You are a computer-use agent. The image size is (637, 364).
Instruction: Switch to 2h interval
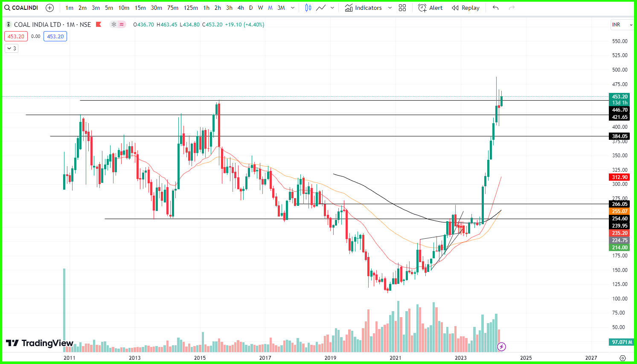click(x=218, y=8)
